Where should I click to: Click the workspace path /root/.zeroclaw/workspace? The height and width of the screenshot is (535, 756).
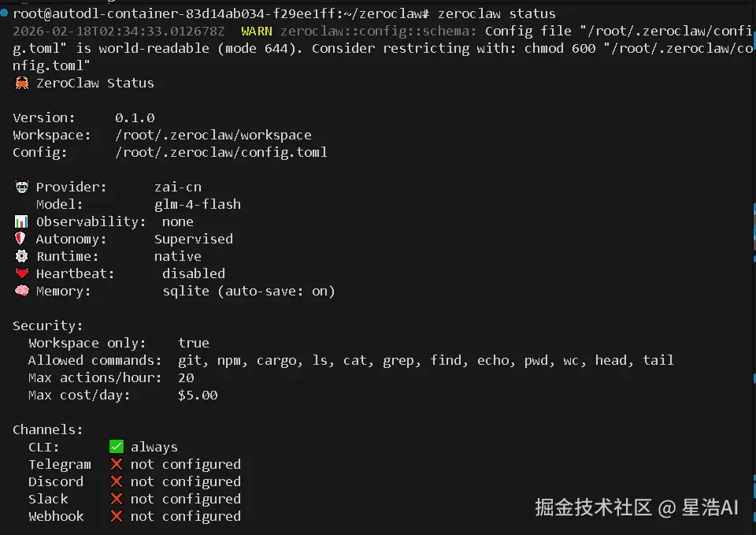pyautogui.click(x=213, y=135)
